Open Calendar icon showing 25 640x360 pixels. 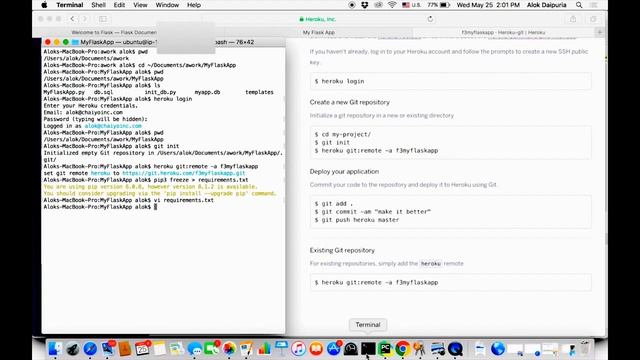point(142,349)
